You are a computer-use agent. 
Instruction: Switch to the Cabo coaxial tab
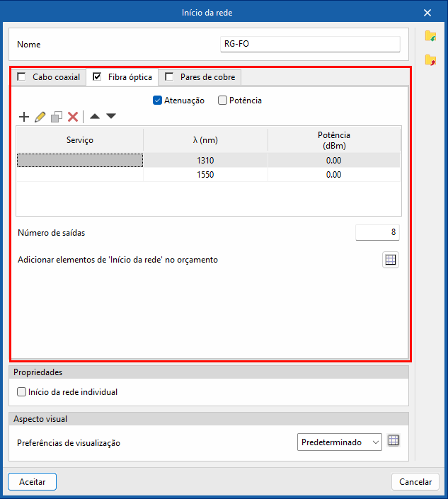coord(49,77)
